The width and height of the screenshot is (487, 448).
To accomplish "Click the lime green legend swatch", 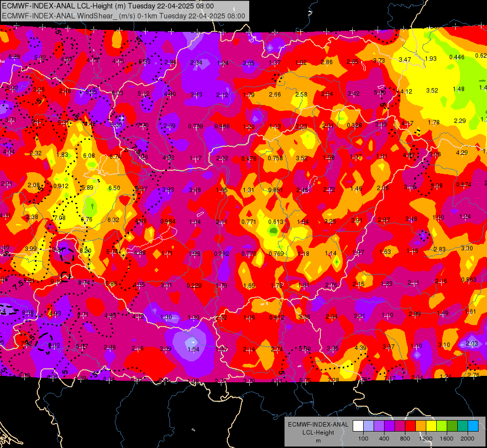I will [x=442, y=426].
